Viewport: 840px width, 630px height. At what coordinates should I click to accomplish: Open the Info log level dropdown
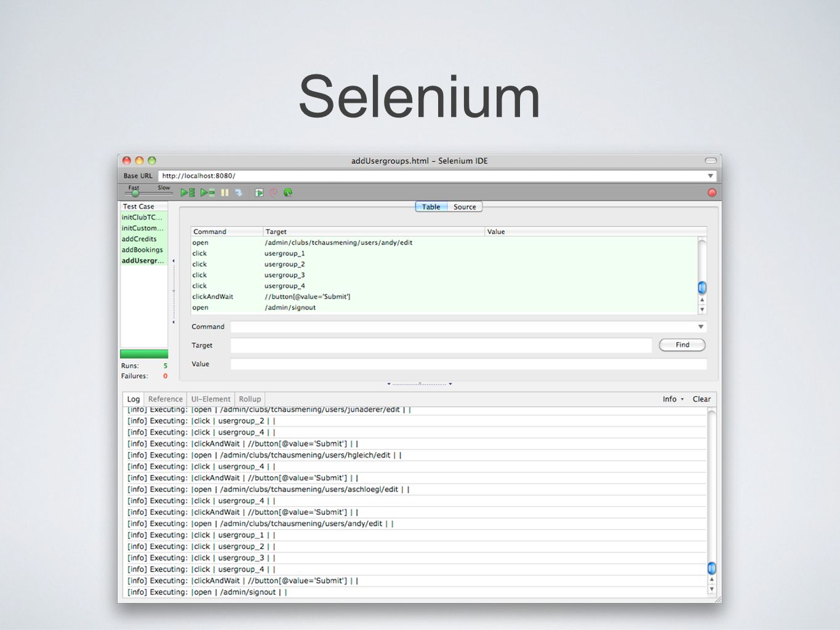pos(673,399)
